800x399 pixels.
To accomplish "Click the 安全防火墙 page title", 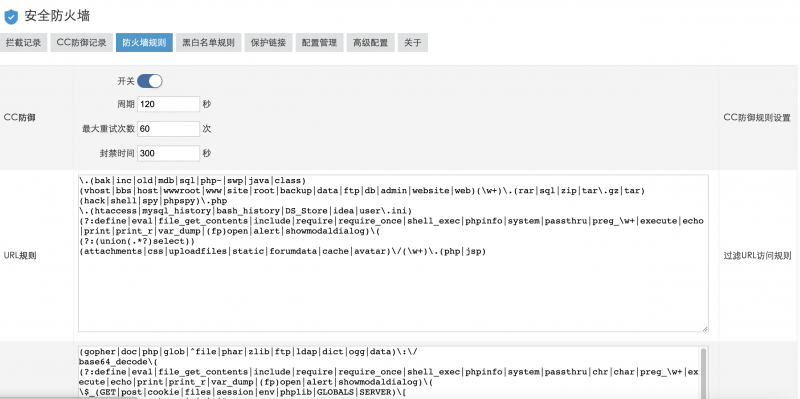I will [57, 16].
